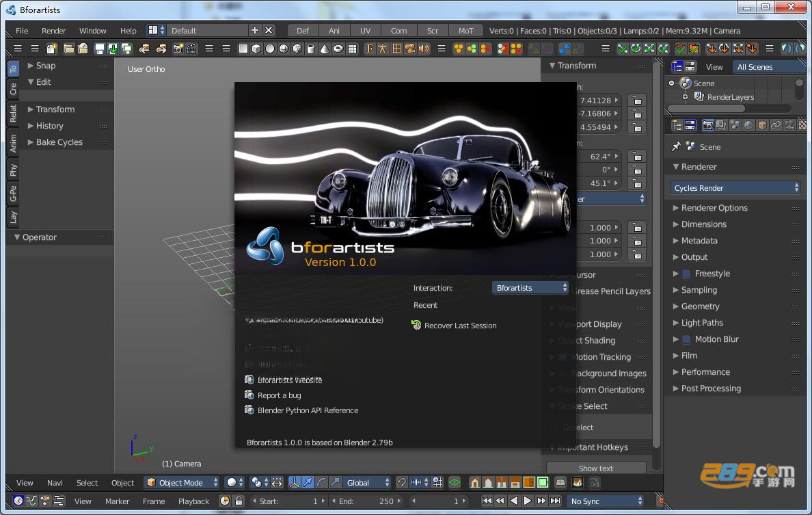This screenshot has width=812, height=515.
Task: Click the play animation button
Action: pyautogui.click(x=527, y=501)
